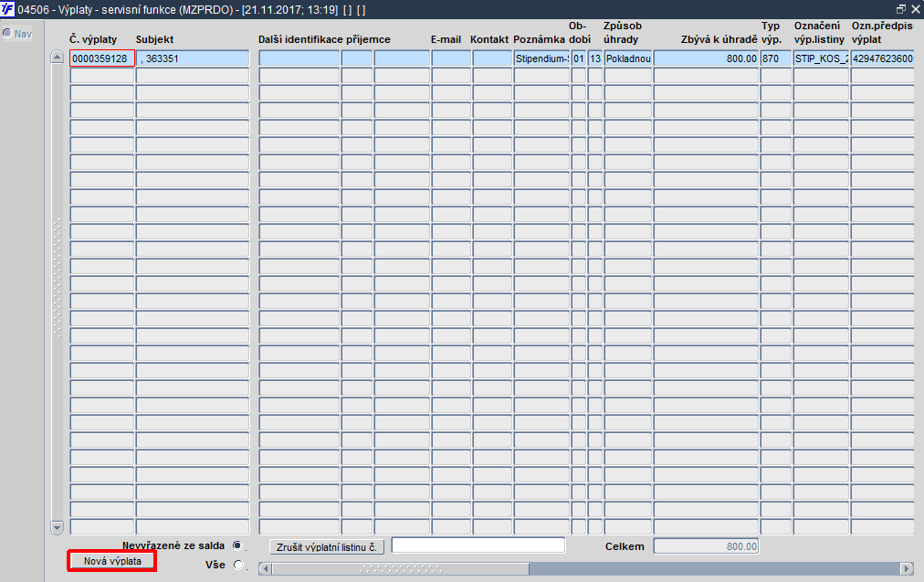This screenshot has width=924, height=582.
Task: Close the Výplaty servisní funkce window
Action: pyautogui.click(x=916, y=9)
